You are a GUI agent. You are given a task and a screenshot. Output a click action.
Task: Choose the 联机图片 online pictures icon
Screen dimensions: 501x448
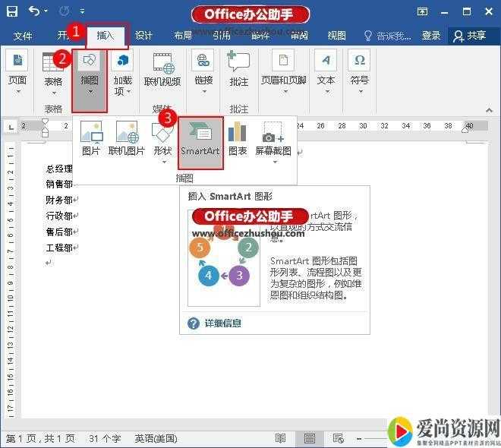126,140
